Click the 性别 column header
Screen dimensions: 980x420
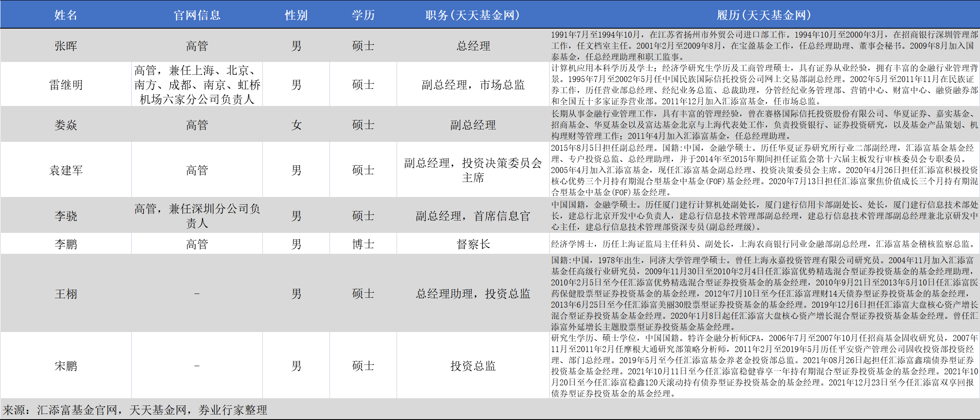pyautogui.click(x=296, y=14)
